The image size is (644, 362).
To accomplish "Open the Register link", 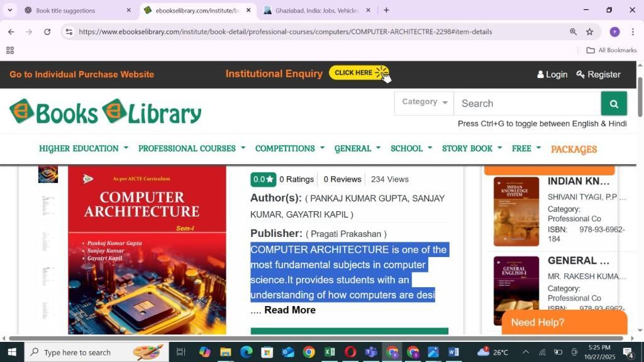I will click(599, 74).
